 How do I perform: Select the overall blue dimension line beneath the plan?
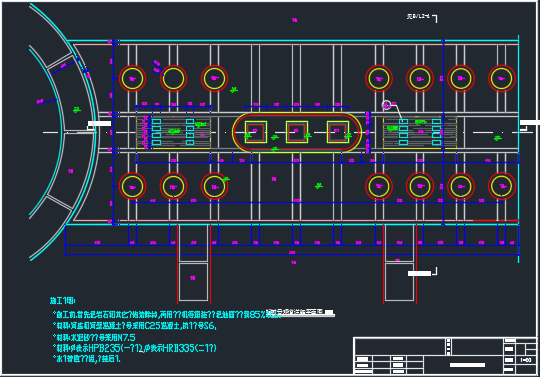click(292, 254)
